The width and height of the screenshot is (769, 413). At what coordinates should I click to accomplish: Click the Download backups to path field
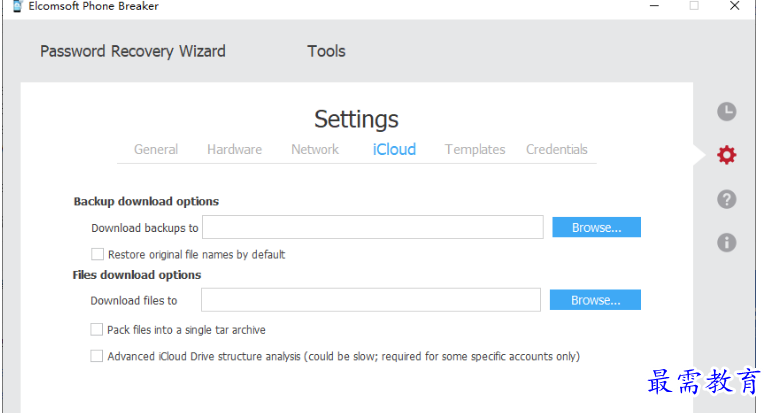tap(373, 227)
